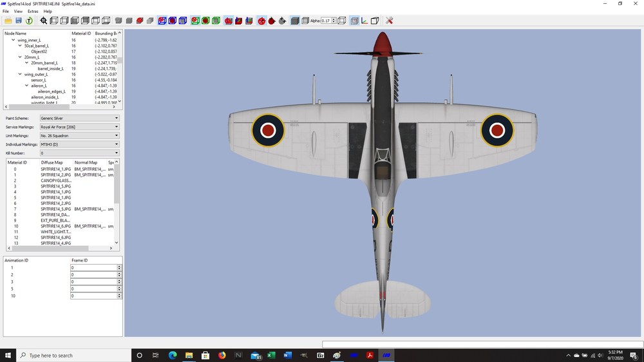Viewport: 644px width, 362px height.
Task: Select material row EXT_PURE_BLA...
Action: (x=56, y=220)
